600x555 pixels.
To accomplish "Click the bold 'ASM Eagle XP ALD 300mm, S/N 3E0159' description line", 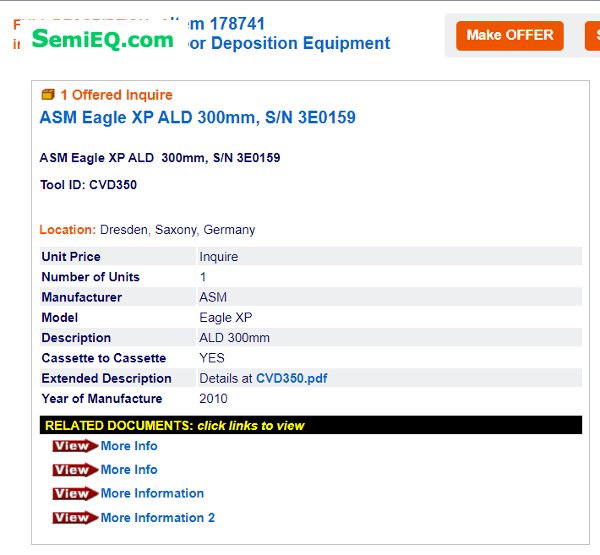I will pyautogui.click(x=160, y=158).
